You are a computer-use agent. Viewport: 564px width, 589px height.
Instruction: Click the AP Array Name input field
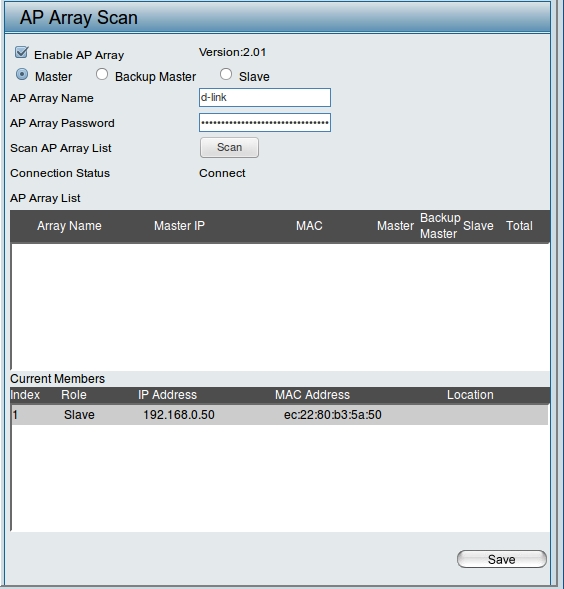click(x=265, y=98)
